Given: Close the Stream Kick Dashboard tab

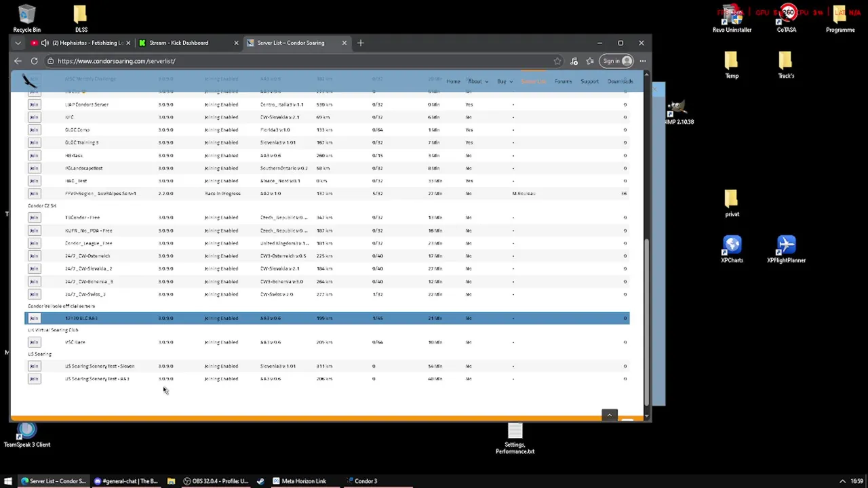Looking at the screenshot, I should 236,43.
